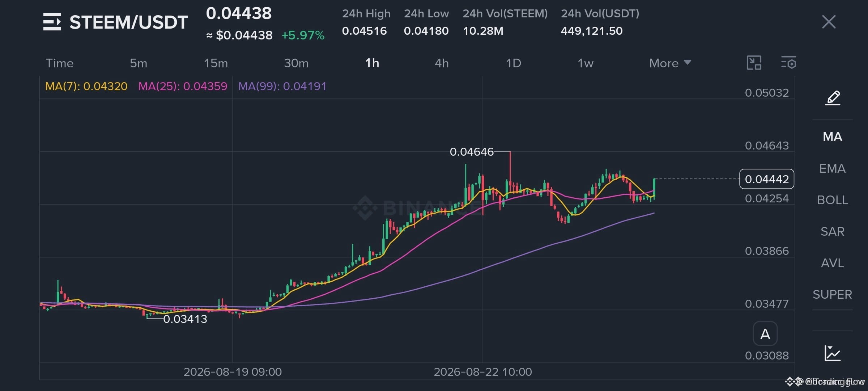
Task: Open the chart type icon at bottom right
Action: coord(832,353)
